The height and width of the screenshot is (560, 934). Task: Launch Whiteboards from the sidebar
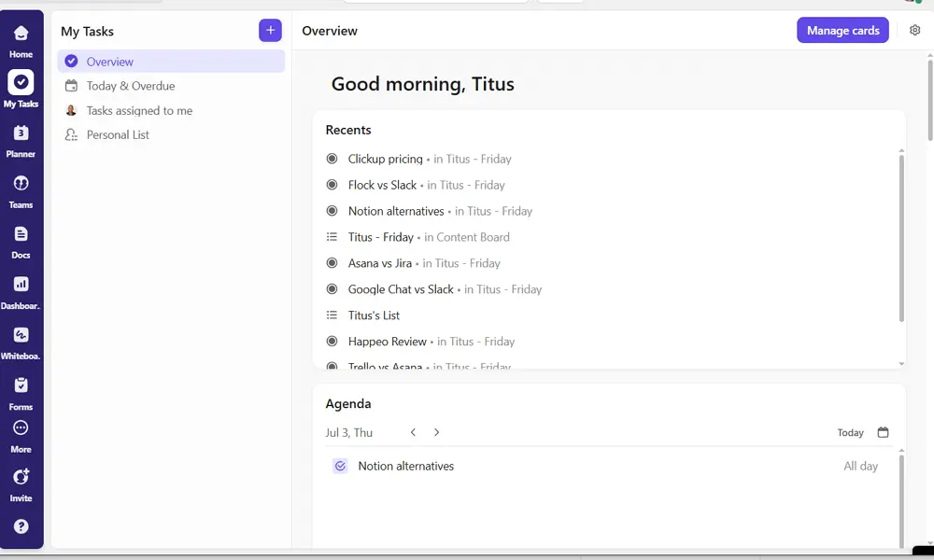tap(21, 343)
